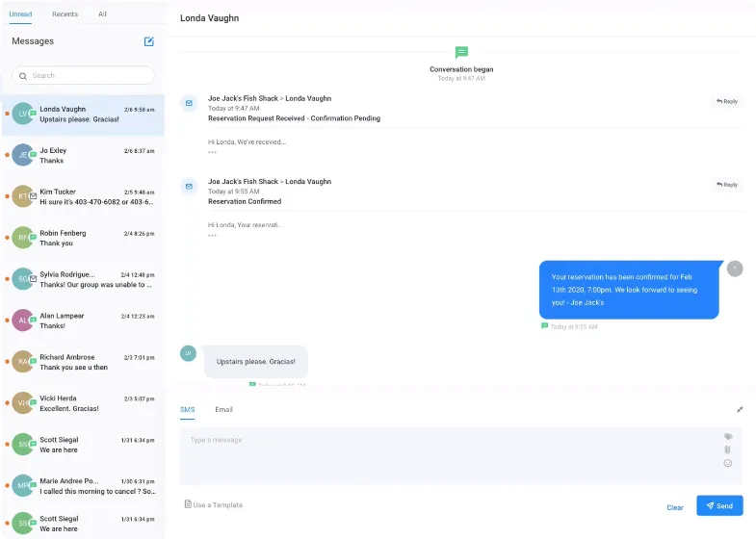Image resolution: width=756 pixels, height=539 pixels.
Task: Click Jo Exley's JE avatar
Action: [23, 155]
